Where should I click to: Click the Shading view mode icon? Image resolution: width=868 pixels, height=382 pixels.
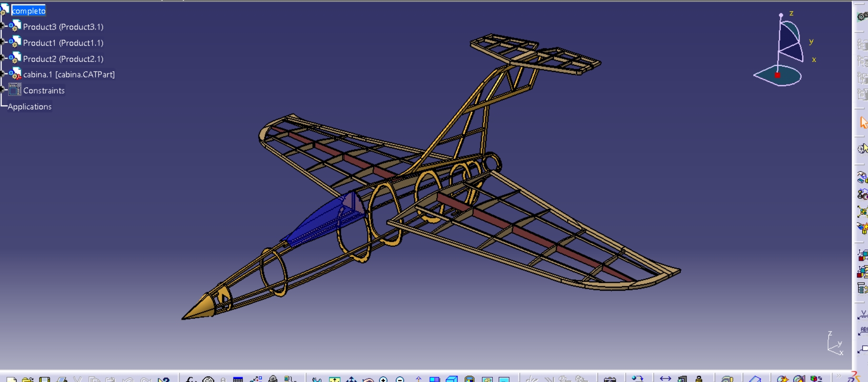pos(469,380)
